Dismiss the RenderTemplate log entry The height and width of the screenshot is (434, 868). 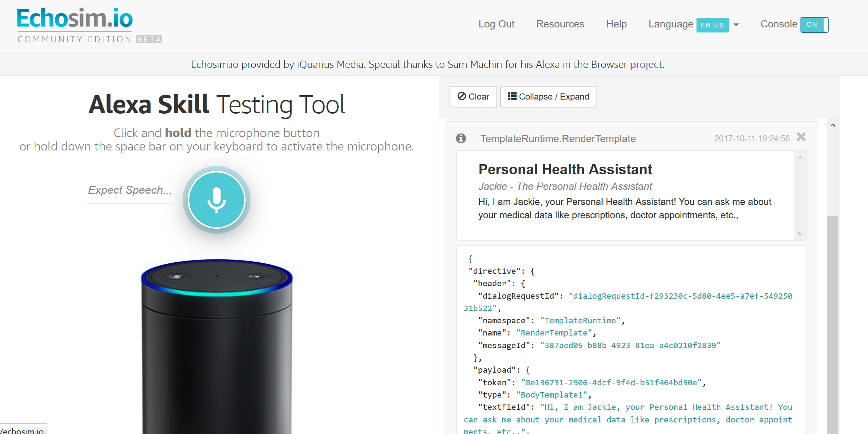click(801, 137)
